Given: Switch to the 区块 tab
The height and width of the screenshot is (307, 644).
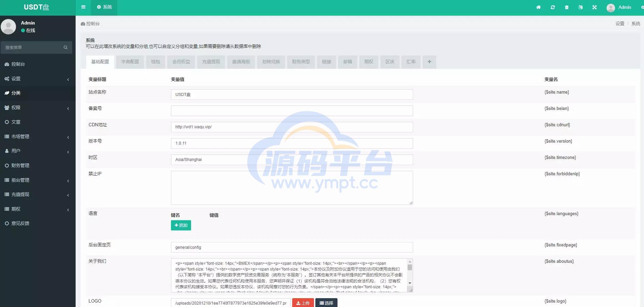Looking at the screenshot, I should click(390, 62).
